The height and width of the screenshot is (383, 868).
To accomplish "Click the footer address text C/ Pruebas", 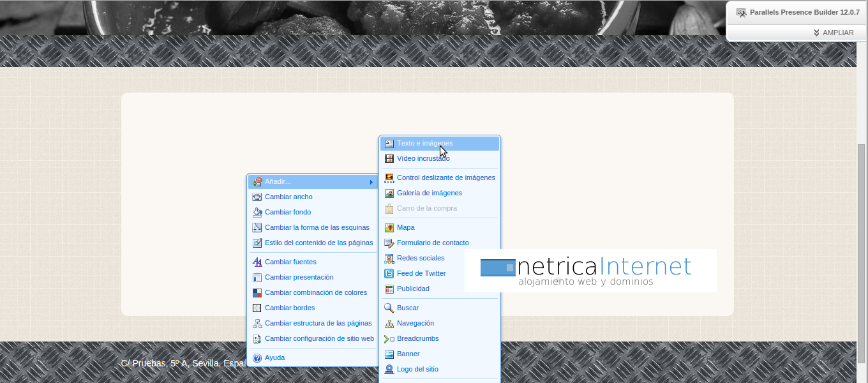I will pos(183,363).
